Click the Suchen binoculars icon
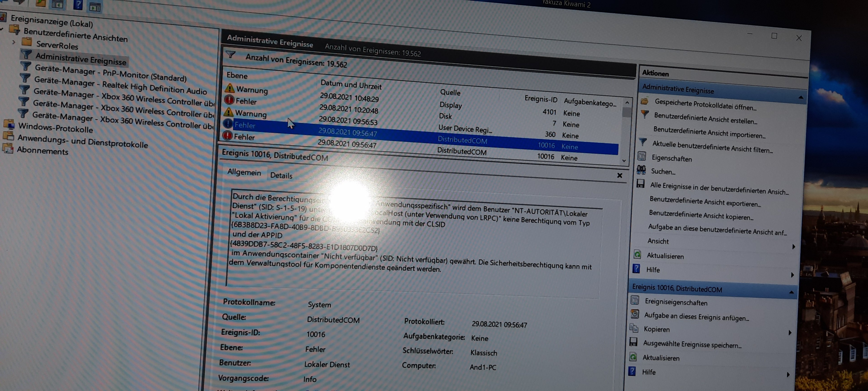868x391 pixels. point(641,170)
